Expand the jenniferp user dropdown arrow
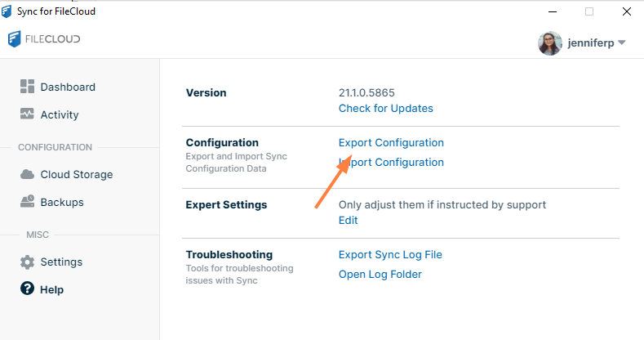 [621, 43]
